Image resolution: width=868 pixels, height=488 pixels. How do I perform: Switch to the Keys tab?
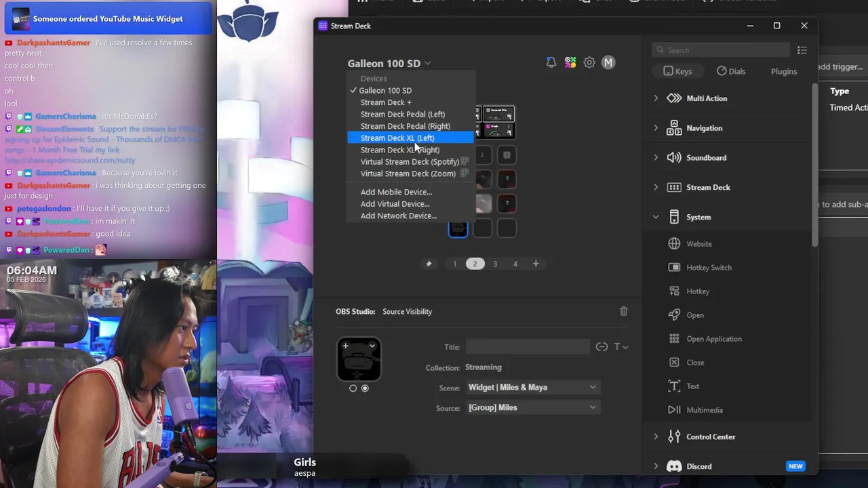point(677,71)
